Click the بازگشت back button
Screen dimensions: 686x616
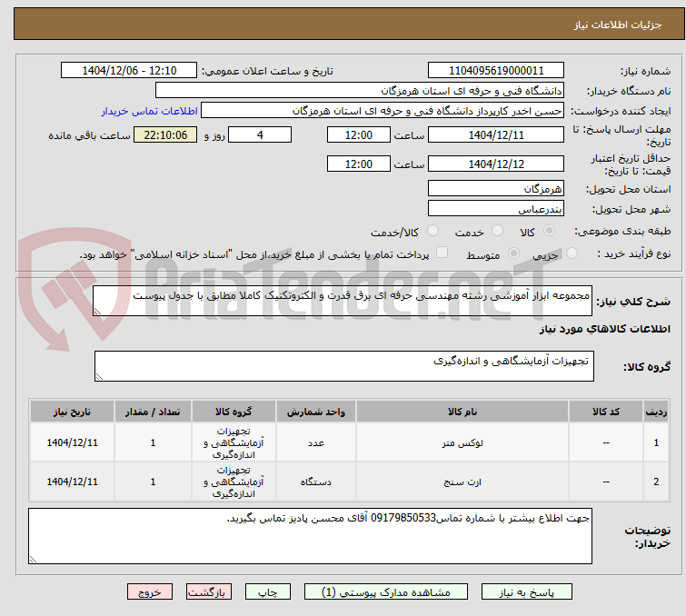[x=209, y=592]
